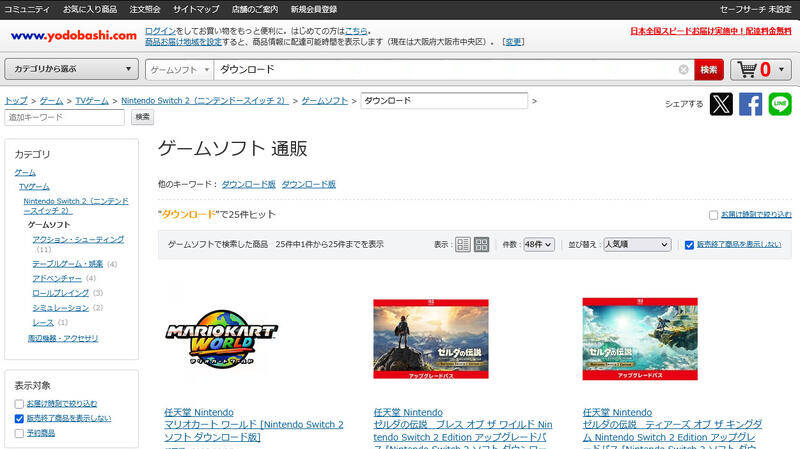This screenshot has height=449, width=800.
Task: Go to Nintendo Switch 2 breadcrumb link
Action: click(205, 101)
